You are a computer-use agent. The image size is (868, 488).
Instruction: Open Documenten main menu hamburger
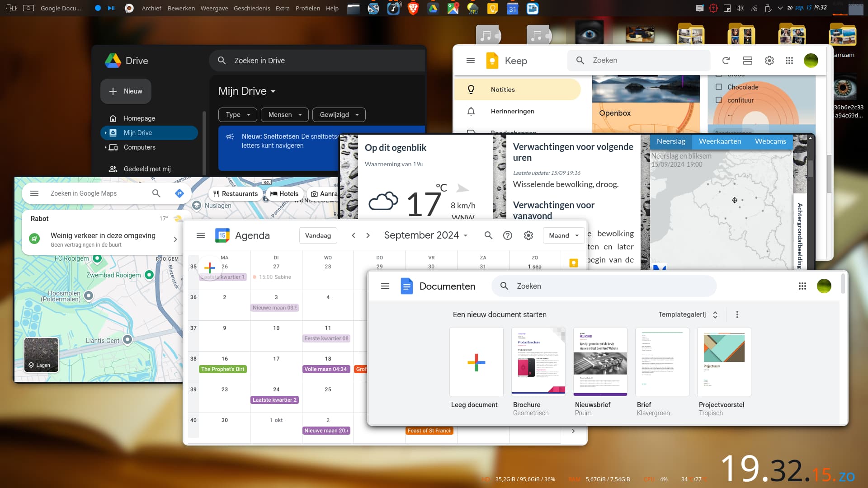[x=385, y=286]
